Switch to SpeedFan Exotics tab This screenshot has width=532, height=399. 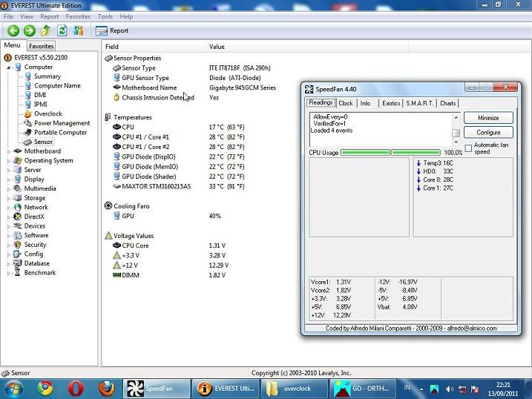(391, 103)
